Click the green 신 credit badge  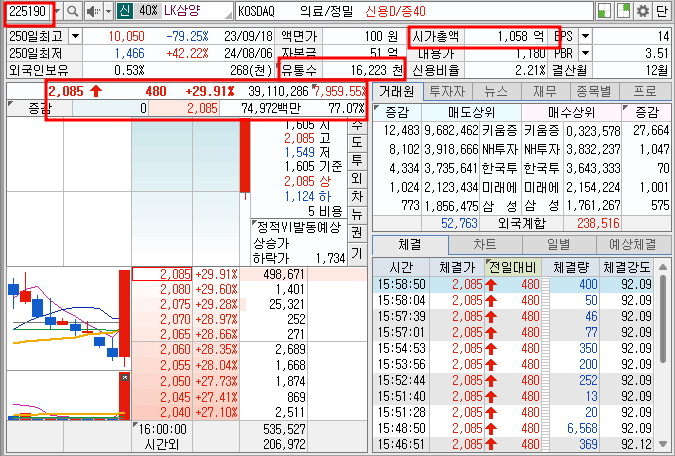(124, 11)
